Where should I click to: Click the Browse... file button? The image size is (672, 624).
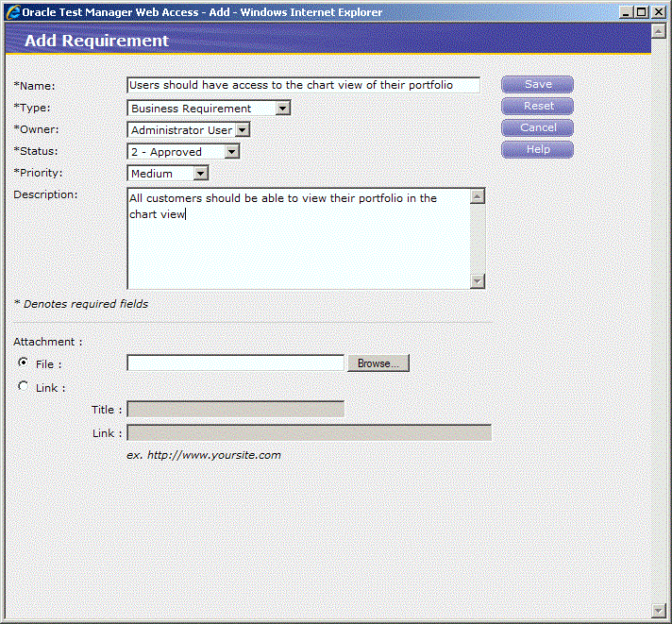[x=378, y=363]
